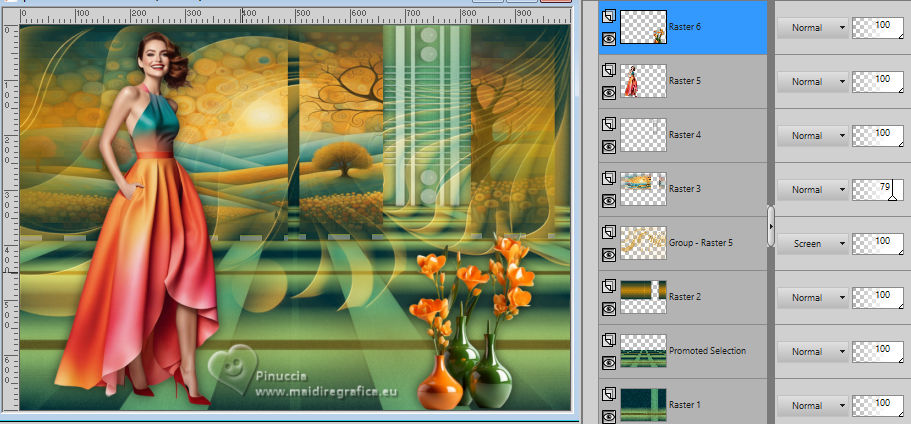Click the Raster 1 layer name
Image resolution: width=911 pixels, height=424 pixels.
coord(684,405)
